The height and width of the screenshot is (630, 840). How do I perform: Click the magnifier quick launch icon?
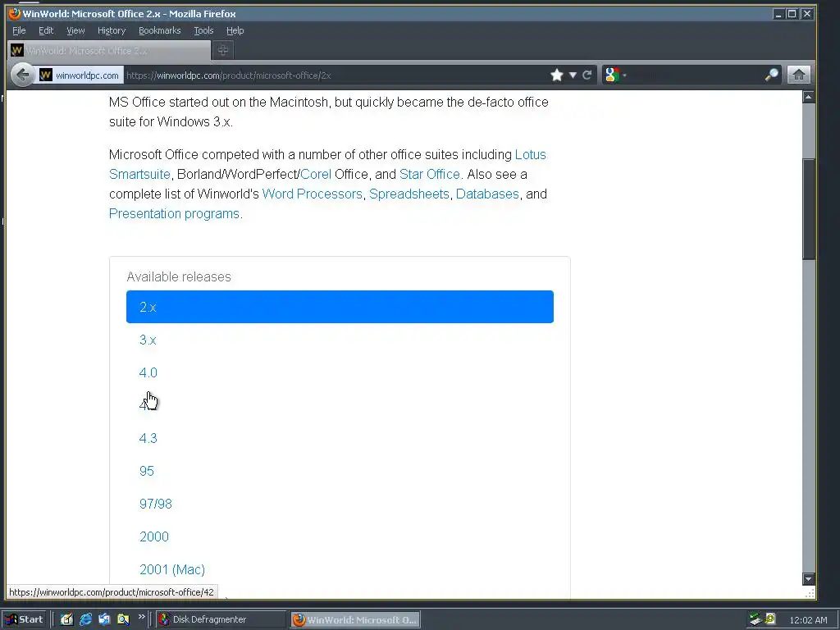[123, 619]
